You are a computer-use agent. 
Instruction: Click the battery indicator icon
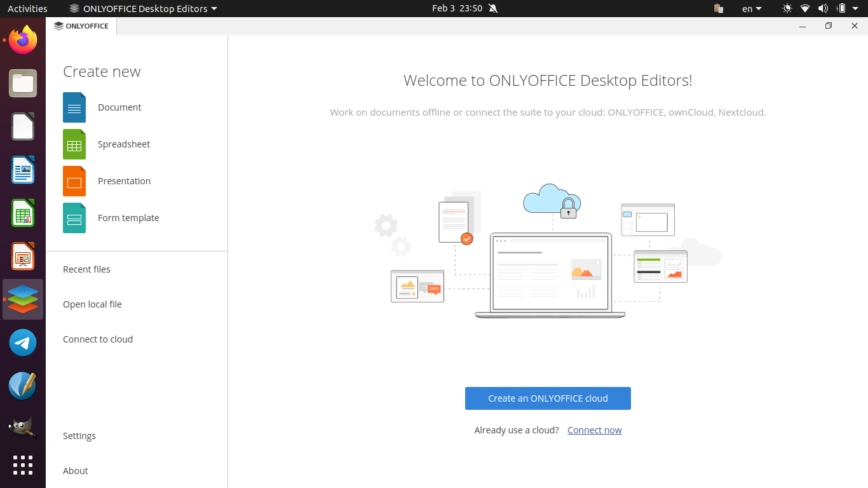click(841, 8)
